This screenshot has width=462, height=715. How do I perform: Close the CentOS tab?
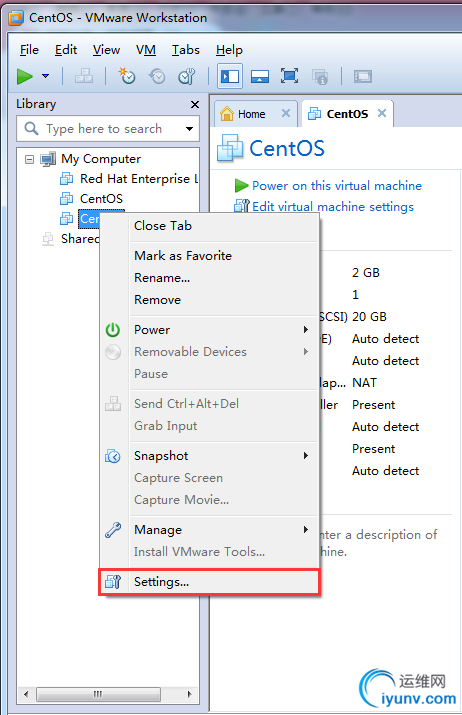(382, 113)
